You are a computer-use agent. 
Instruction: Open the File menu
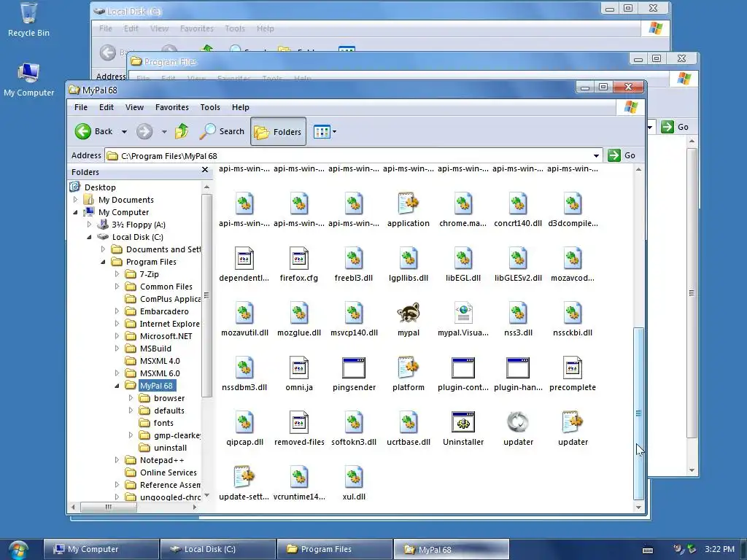tap(80, 107)
